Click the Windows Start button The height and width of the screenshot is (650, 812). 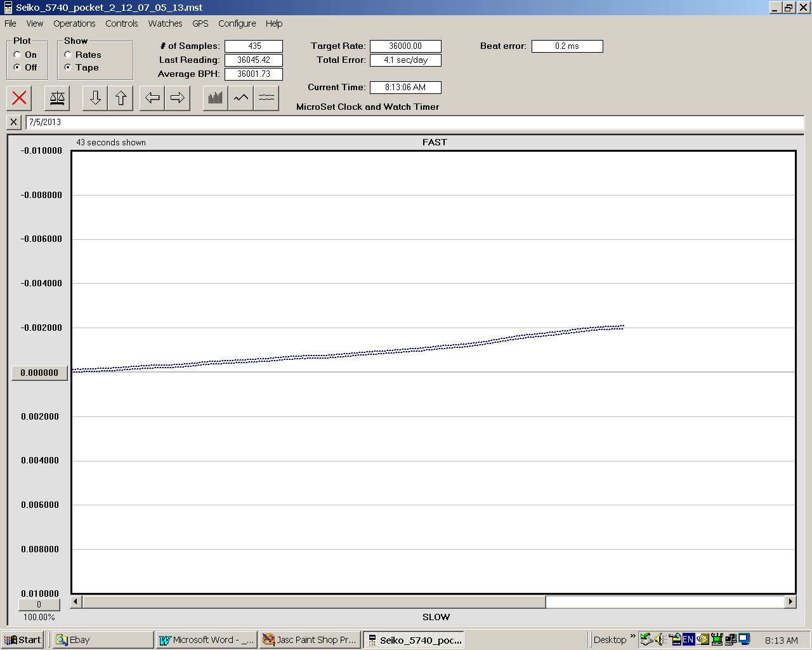23,640
